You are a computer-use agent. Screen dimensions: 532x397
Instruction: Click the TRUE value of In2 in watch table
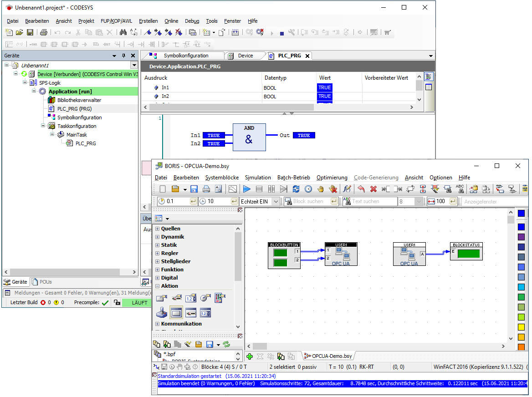point(325,96)
